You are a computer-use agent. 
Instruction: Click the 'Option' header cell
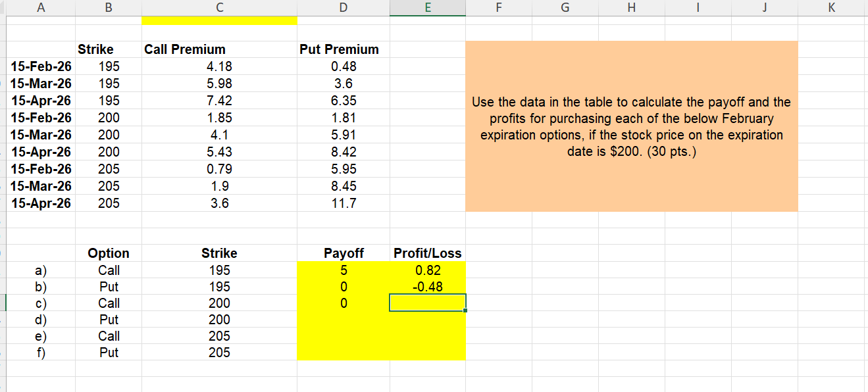(x=109, y=253)
